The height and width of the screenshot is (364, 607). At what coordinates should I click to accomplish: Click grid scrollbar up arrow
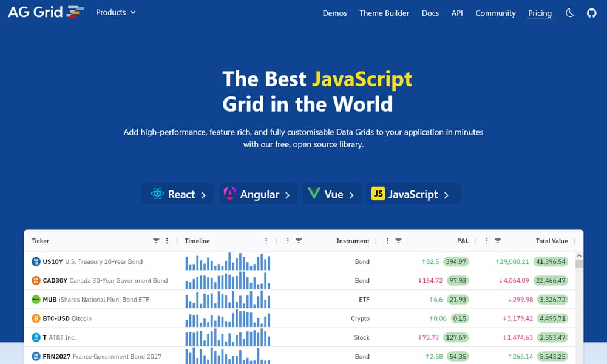579,255
